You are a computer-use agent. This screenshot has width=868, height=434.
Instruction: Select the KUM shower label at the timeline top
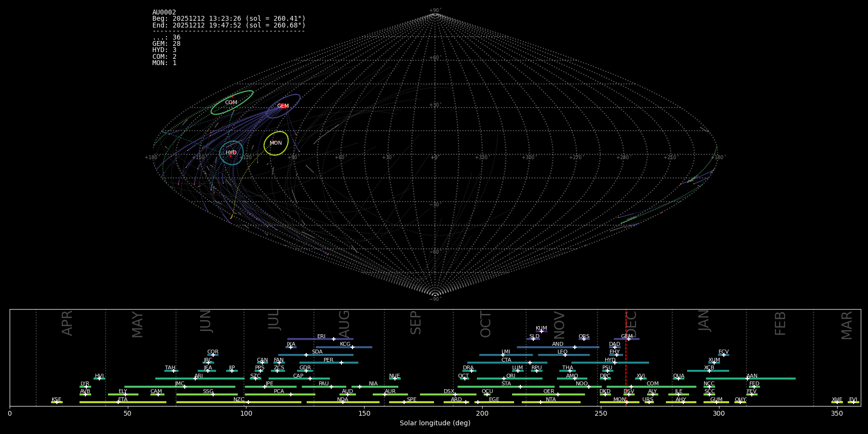(x=541, y=328)
